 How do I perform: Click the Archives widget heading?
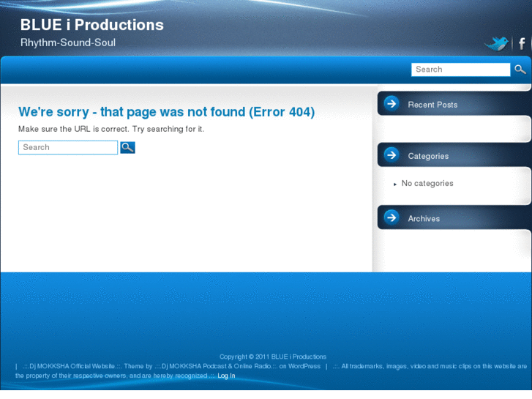pyautogui.click(x=424, y=219)
